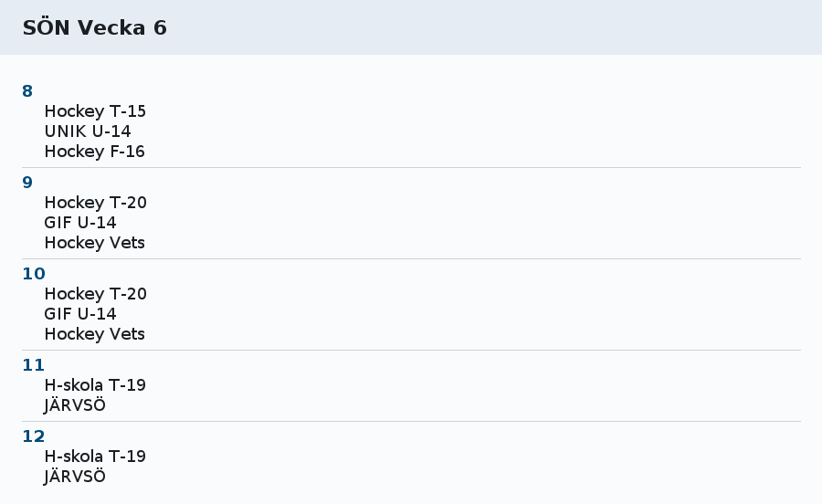Select the hour 9 label
Screen dimensions: 822x504
pyautogui.click(x=27, y=183)
